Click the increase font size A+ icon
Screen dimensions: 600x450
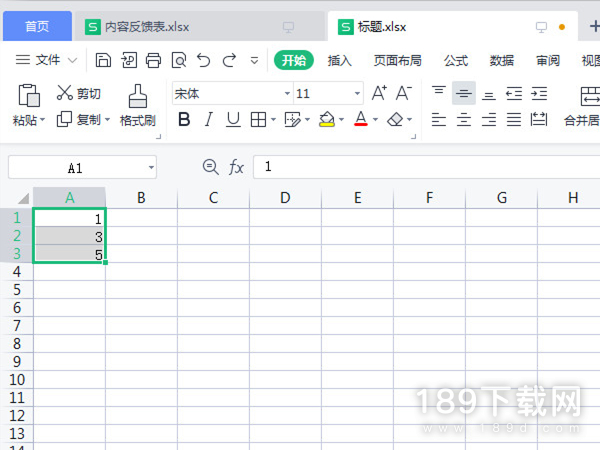tap(380, 93)
